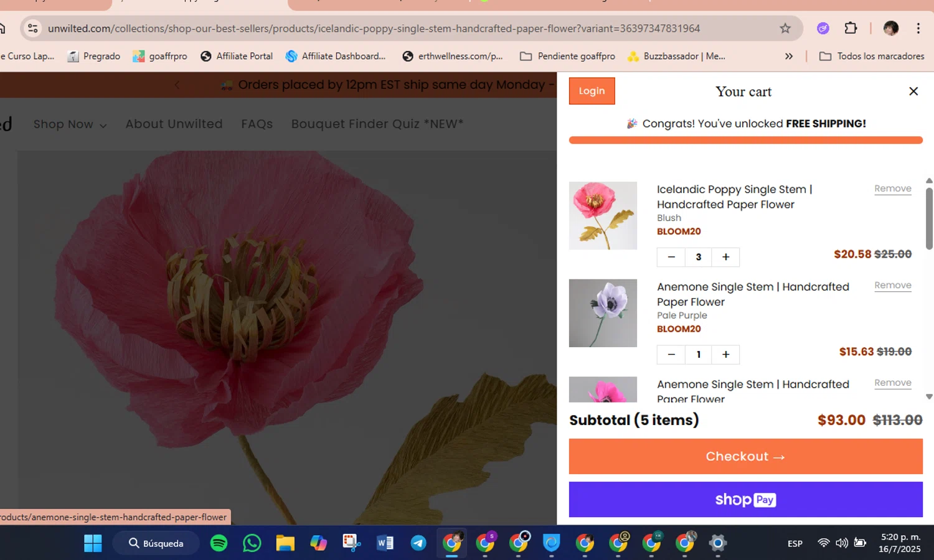Remove the third cart item, second Anemone
Screen dimensions: 934x560
tap(892, 383)
